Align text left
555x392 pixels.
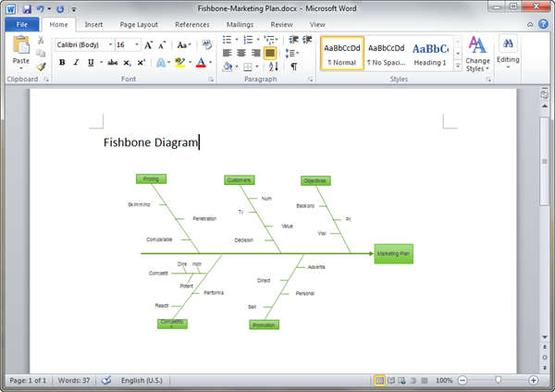(x=228, y=53)
